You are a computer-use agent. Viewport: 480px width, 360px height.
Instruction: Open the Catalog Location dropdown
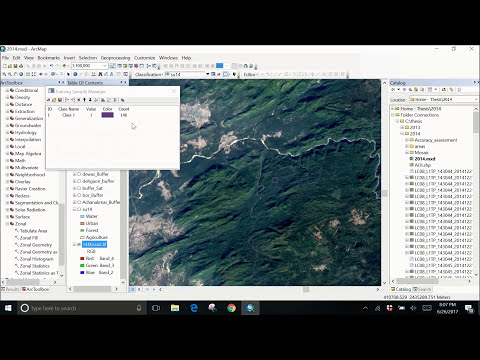pyautogui.click(x=476, y=99)
